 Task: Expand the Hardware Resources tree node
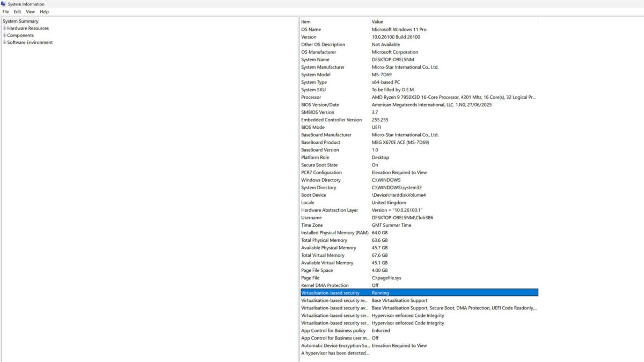coord(5,28)
